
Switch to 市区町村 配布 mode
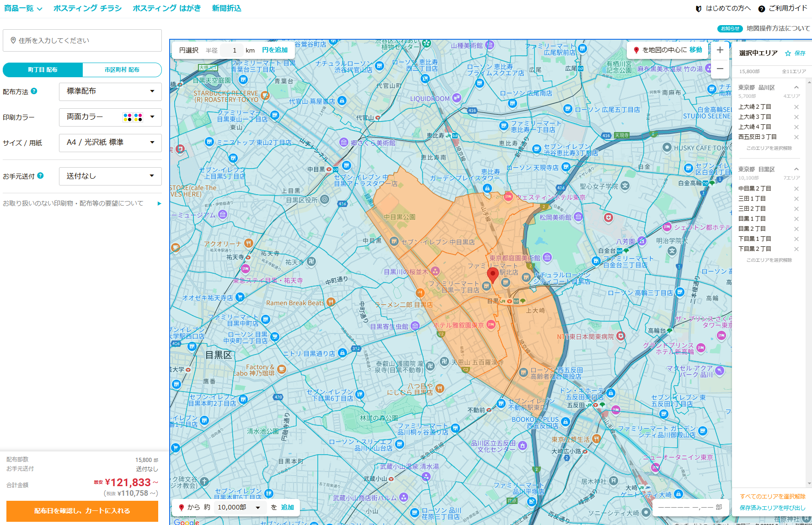122,70
